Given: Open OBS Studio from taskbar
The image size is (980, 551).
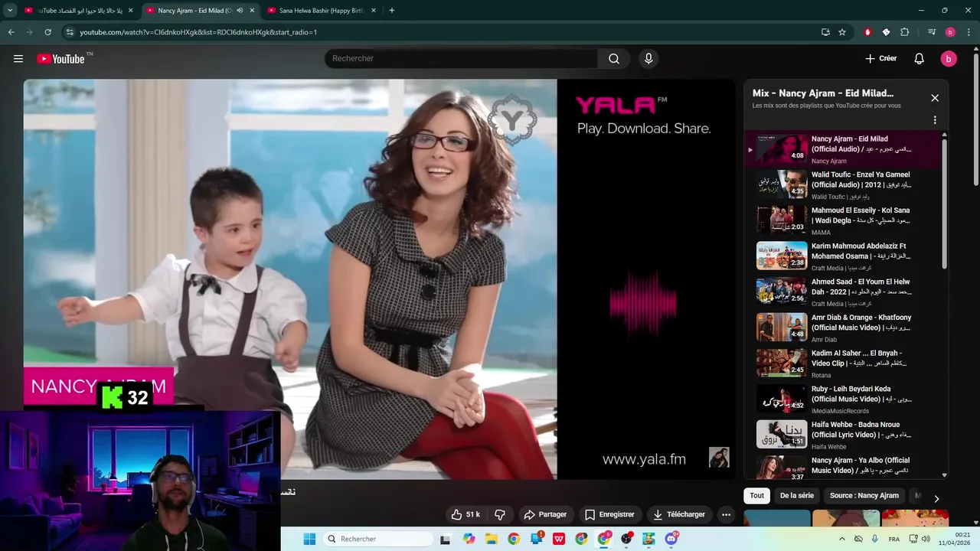Looking at the screenshot, I should pyautogui.click(x=626, y=539).
